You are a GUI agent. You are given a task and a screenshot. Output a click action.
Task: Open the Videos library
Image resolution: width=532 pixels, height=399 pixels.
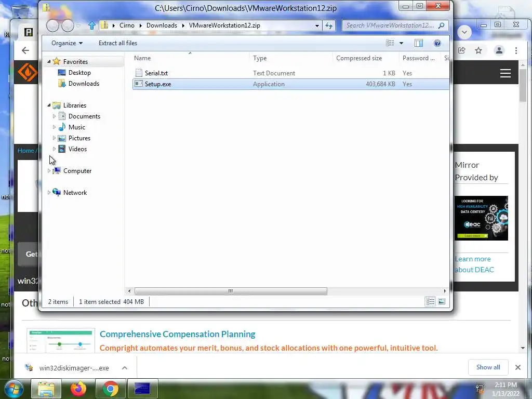(77, 149)
